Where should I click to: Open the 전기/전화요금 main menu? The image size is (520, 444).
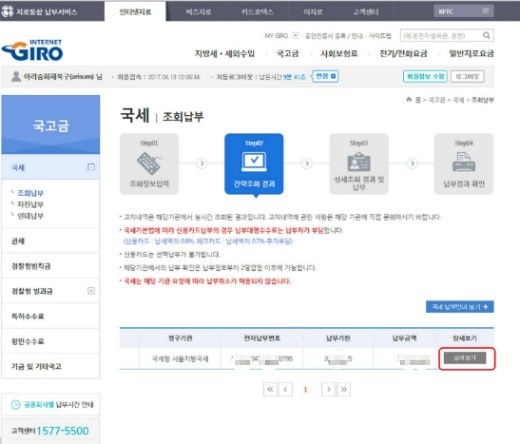pyautogui.click(x=403, y=53)
